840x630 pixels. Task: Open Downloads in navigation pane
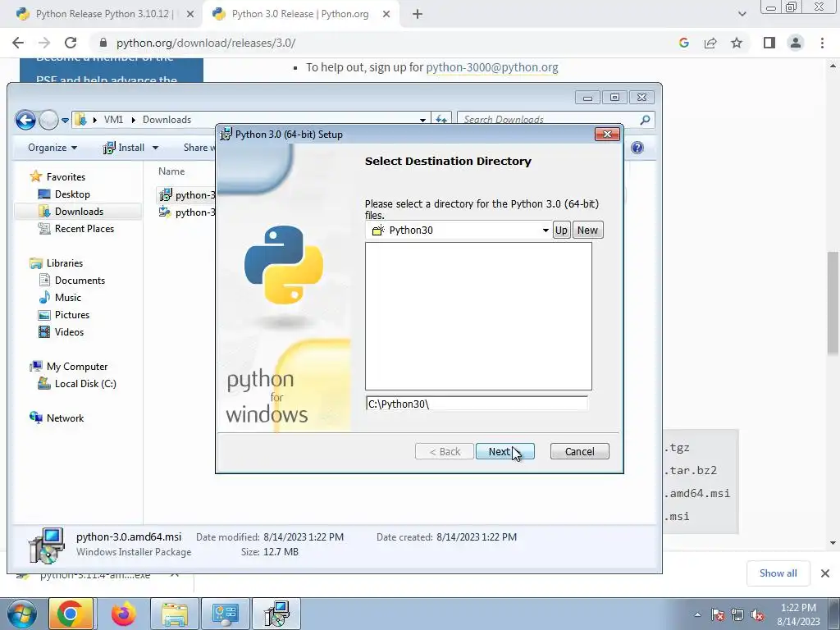point(79,211)
